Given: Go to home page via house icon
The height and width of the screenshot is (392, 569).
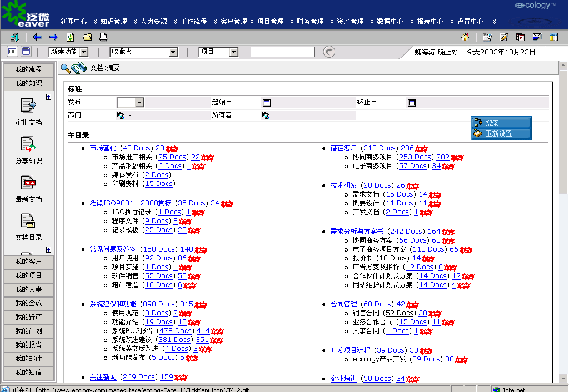Looking at the screenshot, I should point(465,37).
